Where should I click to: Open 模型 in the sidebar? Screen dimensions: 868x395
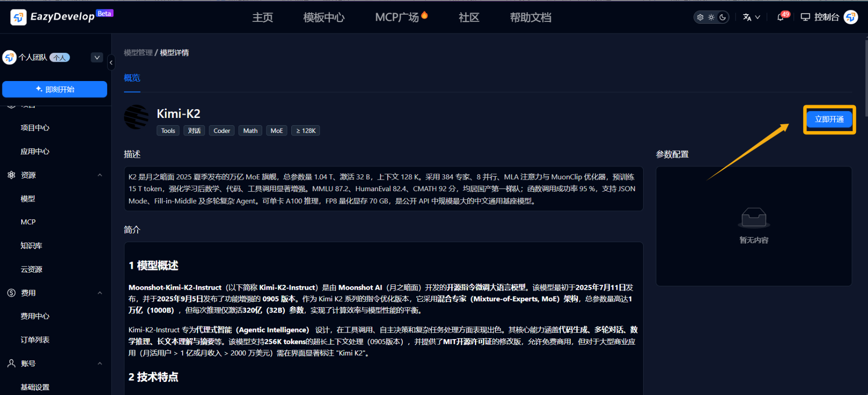tap(28, 198)
